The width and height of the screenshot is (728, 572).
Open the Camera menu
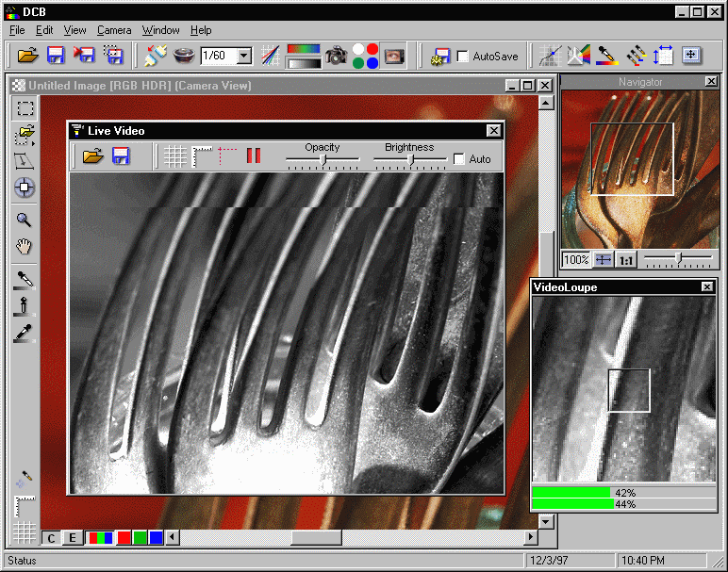tap(114, 30)
